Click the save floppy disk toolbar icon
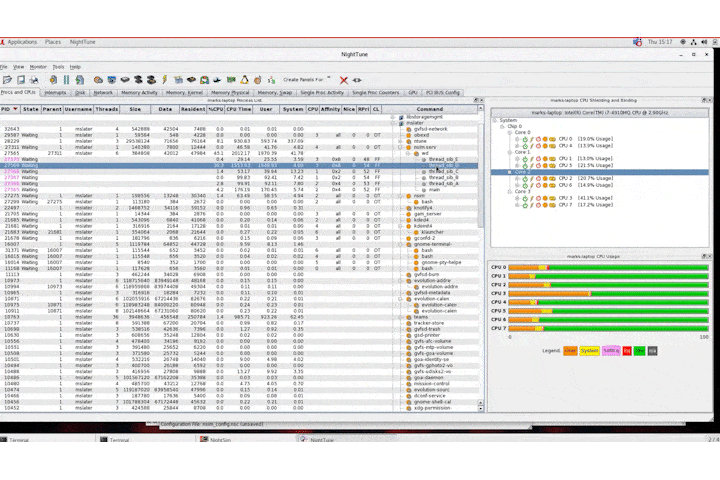This screenshot has height=480, width=720. click(23, 79)
